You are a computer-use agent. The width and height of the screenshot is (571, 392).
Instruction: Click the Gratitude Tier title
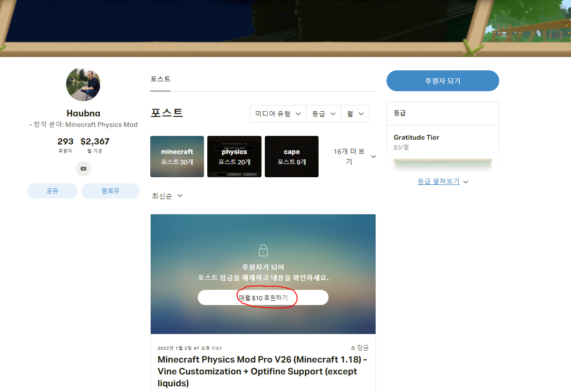pos(416,137)
